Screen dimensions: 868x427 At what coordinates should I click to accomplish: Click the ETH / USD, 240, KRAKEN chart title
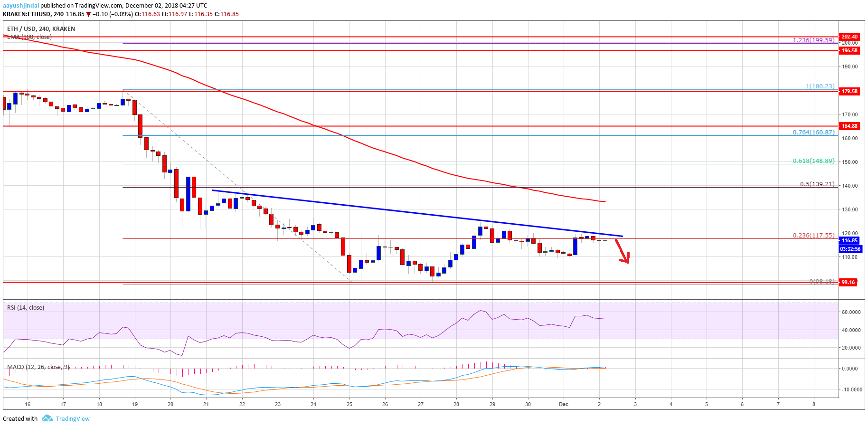41,29
